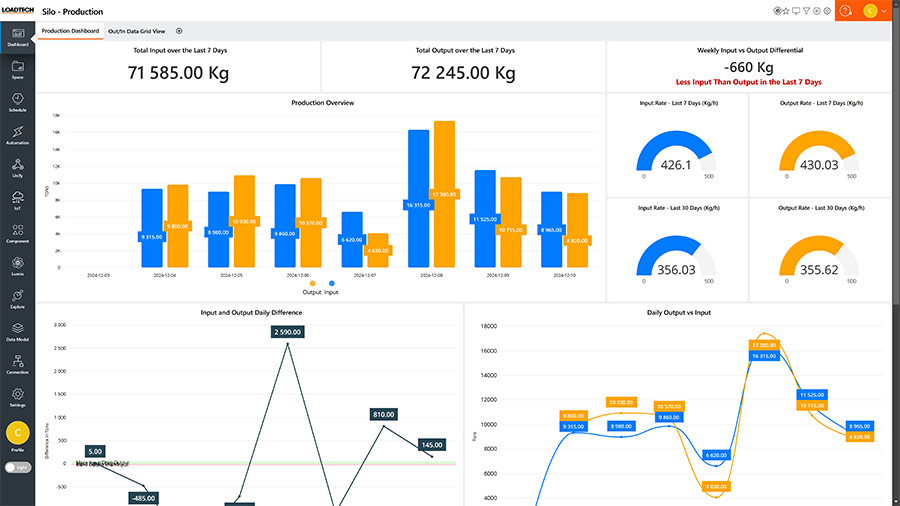Screen dimensions: 900x506
Task: Open the yellow user avatar menu in header
Action: coord(870,11)
